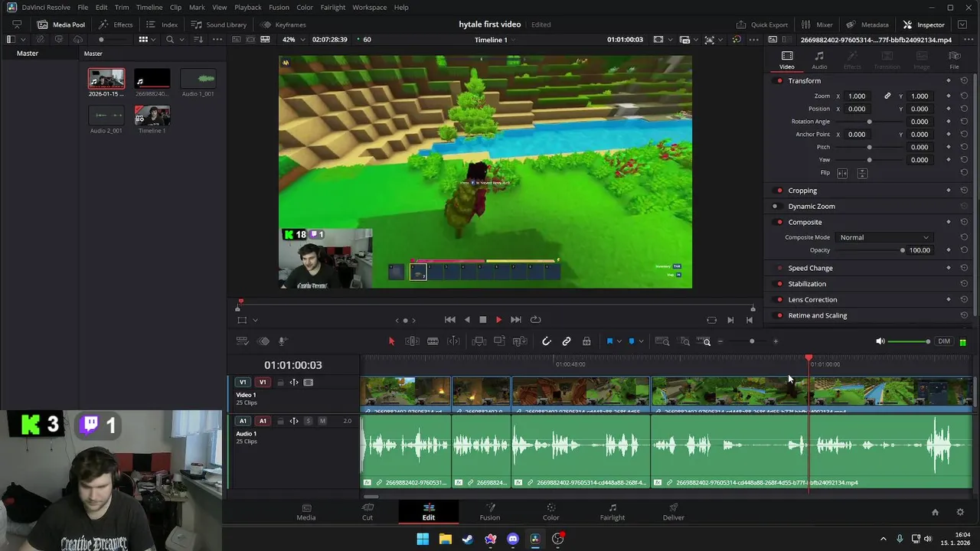
Task: Toggle position lock padlock icon
Action: [x=586, y=341]
